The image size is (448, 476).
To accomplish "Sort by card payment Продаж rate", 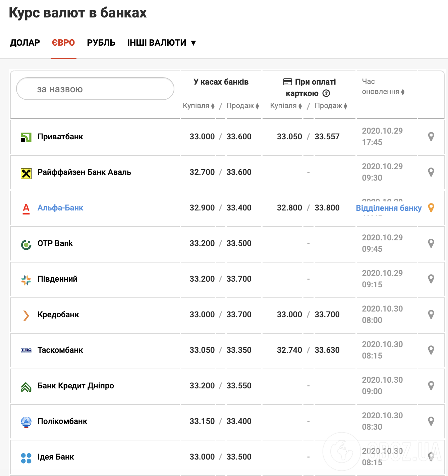I will (331, 106).
